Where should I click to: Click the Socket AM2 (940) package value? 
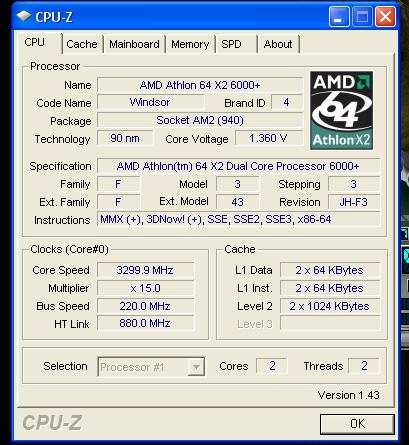pos(200,120)
